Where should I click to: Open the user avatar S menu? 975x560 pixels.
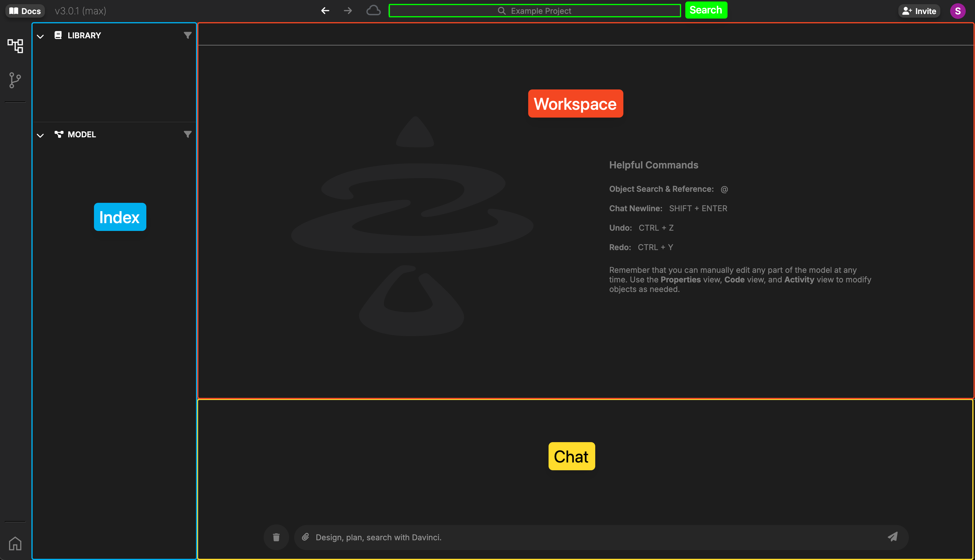click(x=957, y=11)
